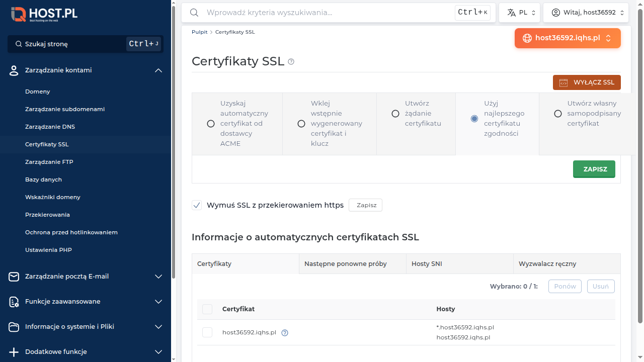Open Zarządzanie FTP page
Viewport: 644px width, 362px height.
[49, 162]
